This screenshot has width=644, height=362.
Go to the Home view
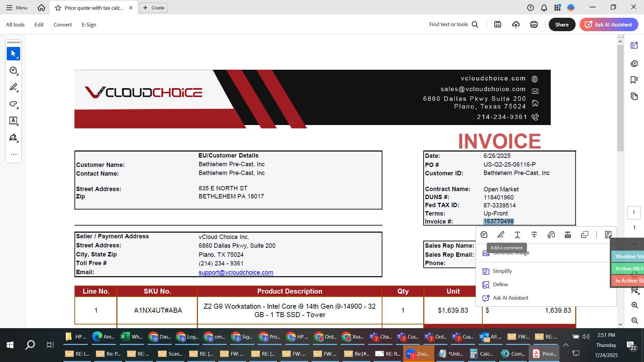tap(41, 7)
